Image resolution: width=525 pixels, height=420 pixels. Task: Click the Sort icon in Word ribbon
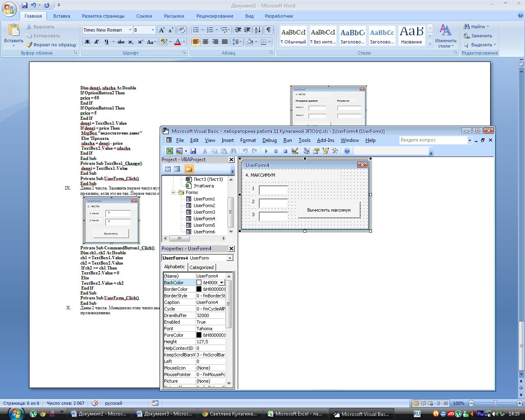click(x=258, y=30)
